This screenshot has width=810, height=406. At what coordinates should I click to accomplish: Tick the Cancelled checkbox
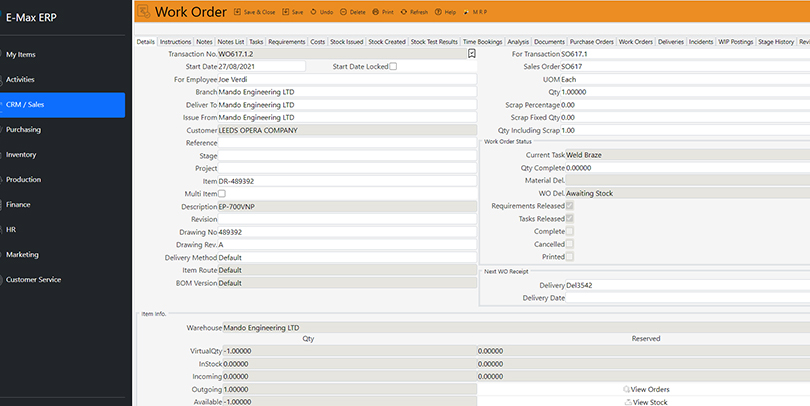570,243
